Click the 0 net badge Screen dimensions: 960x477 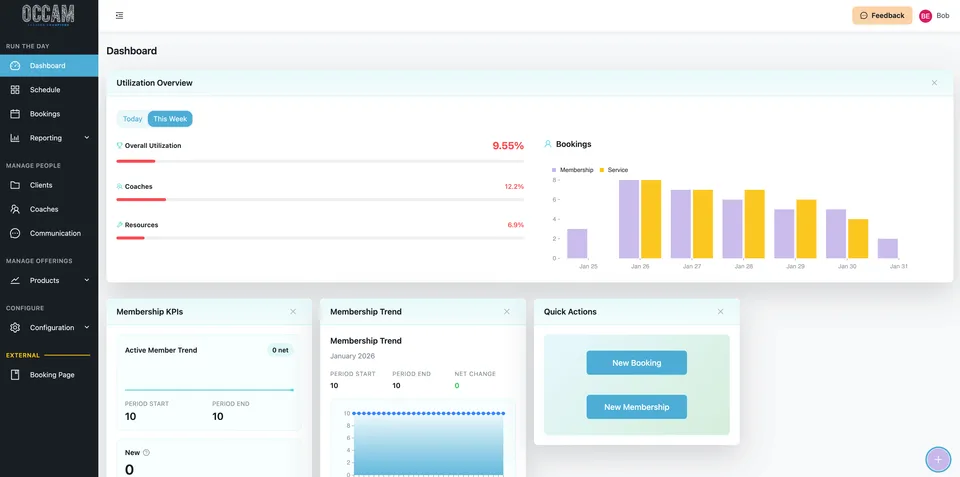coord(280,350)
